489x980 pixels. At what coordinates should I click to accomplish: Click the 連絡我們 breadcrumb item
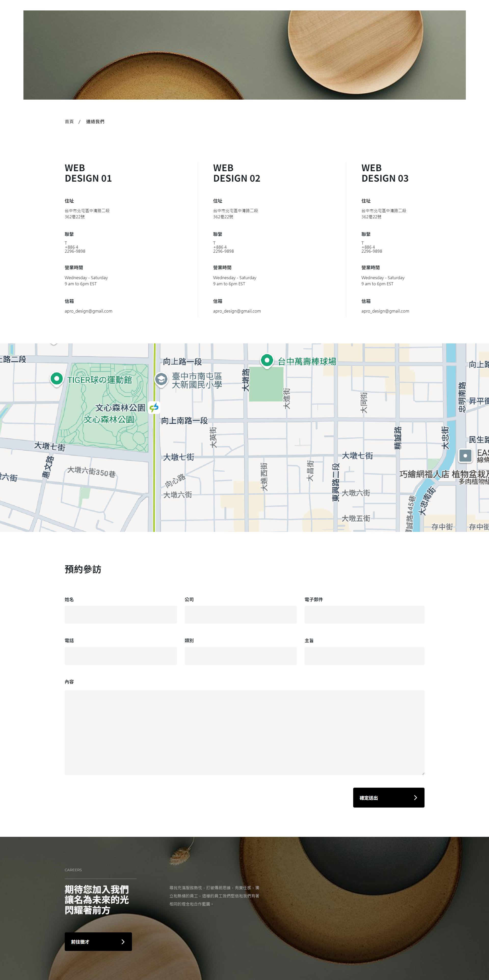click(x=95, y=122)
